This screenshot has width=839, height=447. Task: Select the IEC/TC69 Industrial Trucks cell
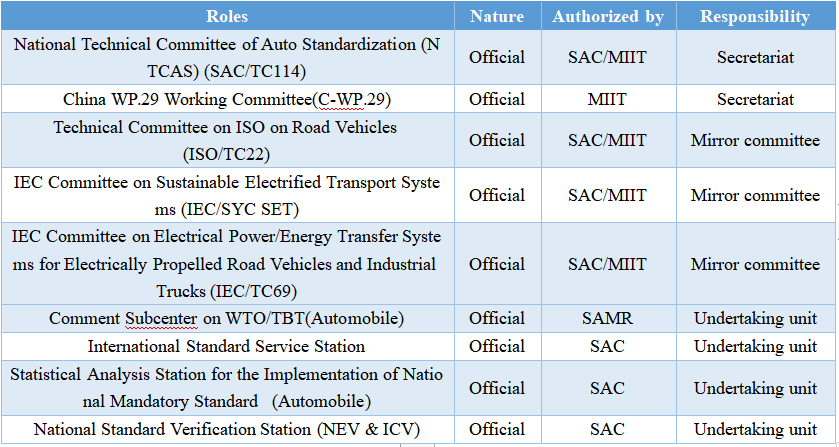tap(227, 264)
